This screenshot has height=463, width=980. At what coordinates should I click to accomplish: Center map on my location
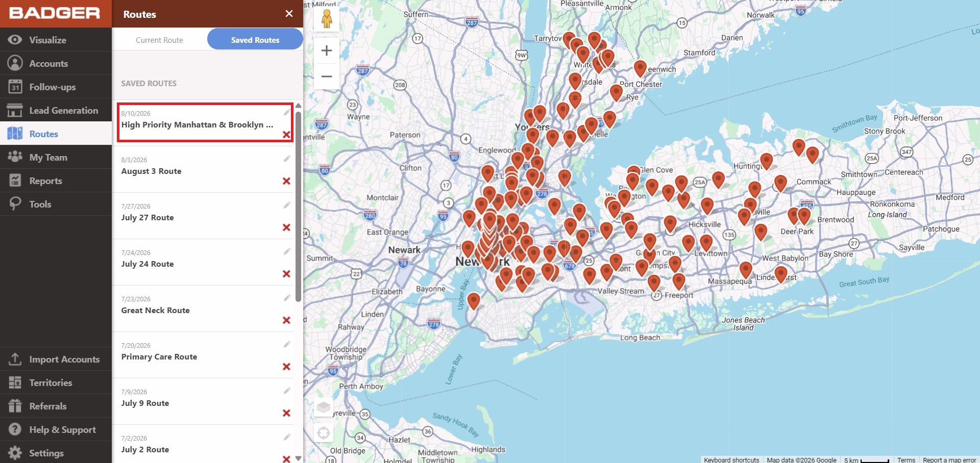point(324,433)
